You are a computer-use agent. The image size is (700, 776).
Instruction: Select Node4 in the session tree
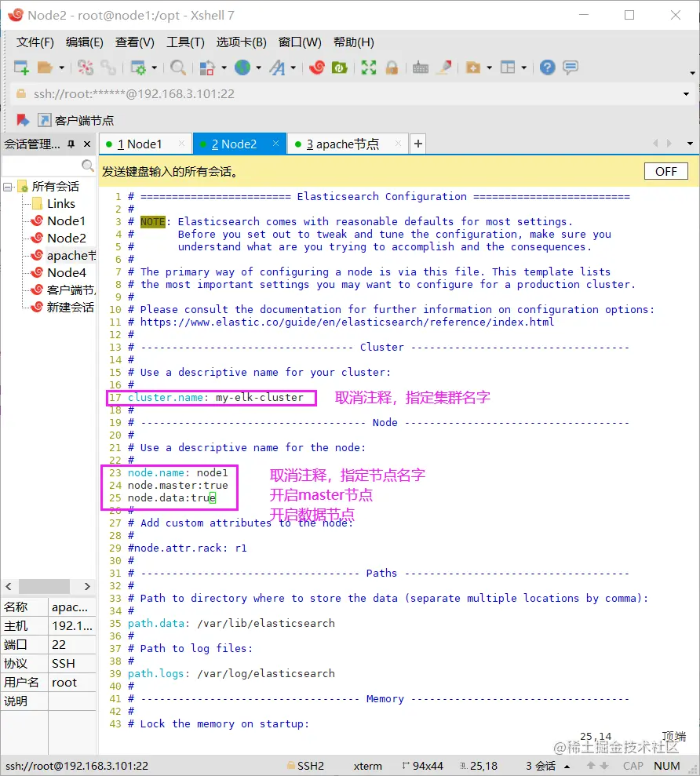(67, 273)
